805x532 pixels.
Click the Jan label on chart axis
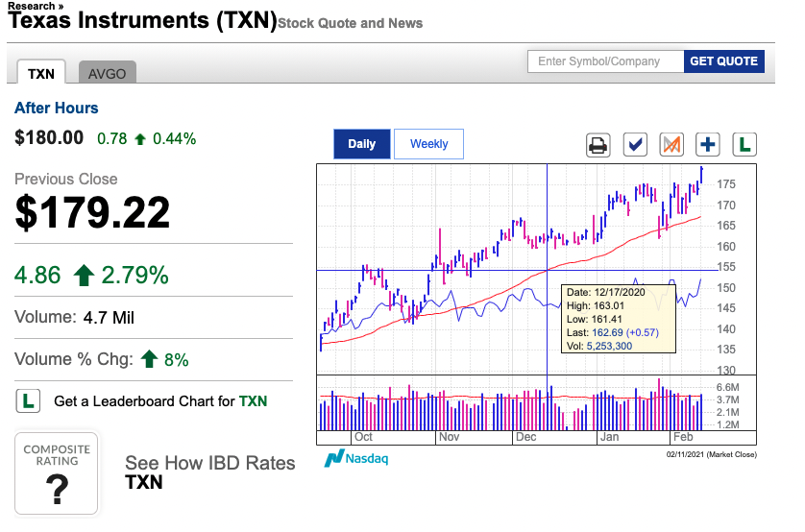point(609,437)
